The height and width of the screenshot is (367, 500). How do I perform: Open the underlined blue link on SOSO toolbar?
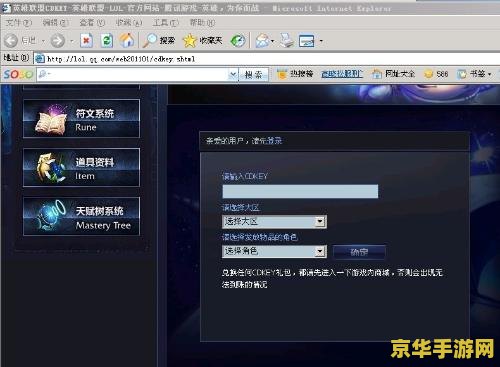click(342, 74)
